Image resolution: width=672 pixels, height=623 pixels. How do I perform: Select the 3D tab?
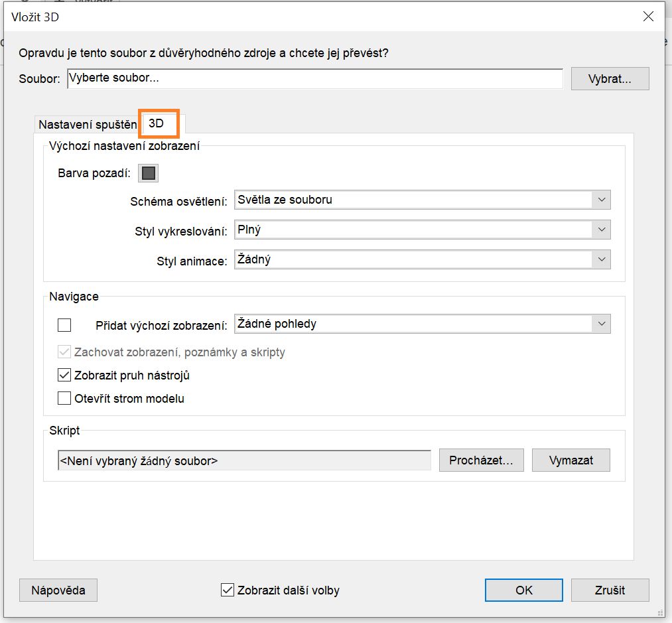tap(159, 123)
